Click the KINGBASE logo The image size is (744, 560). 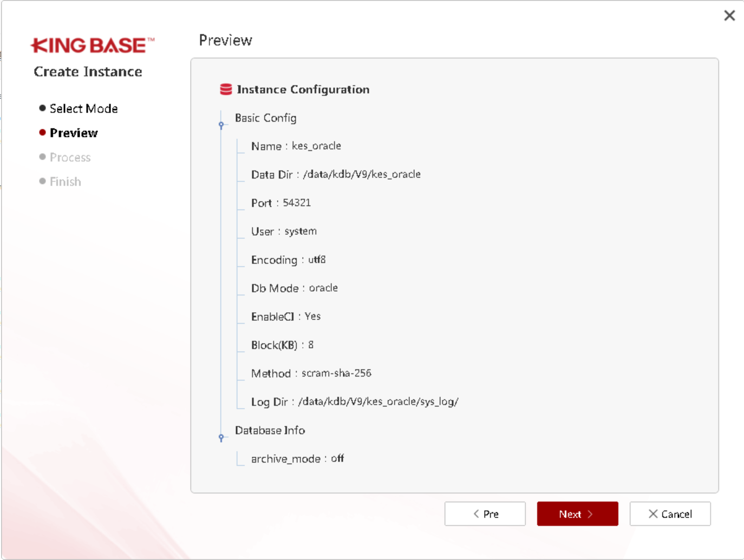tap(93, 45)
